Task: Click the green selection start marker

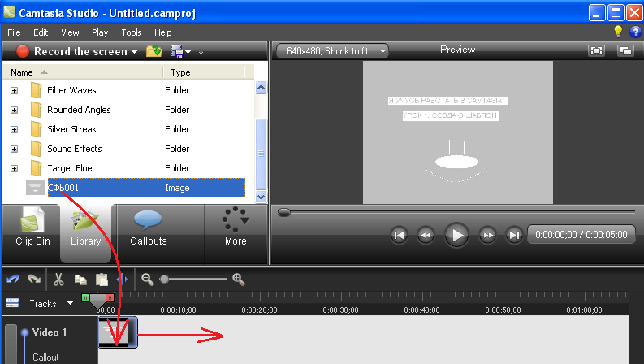Action: click(x=85, y=297)
